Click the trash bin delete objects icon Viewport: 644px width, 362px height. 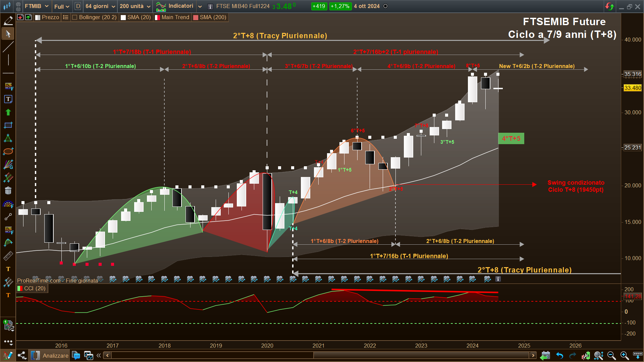point(8,191)
